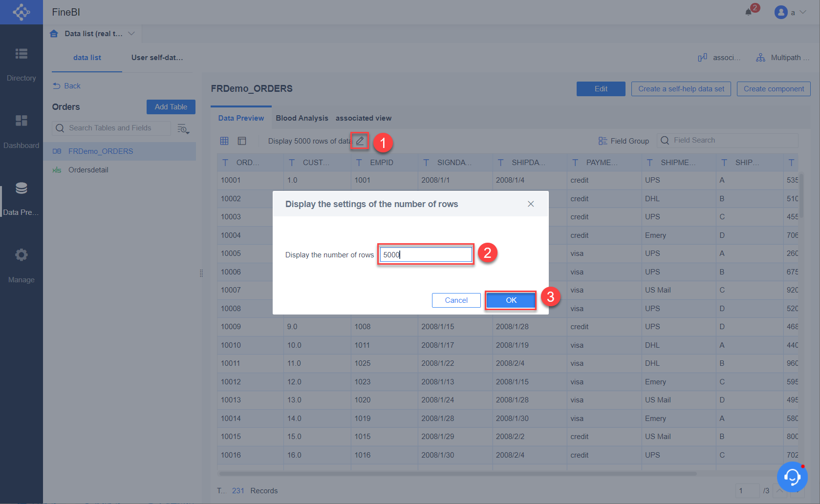The image size is (820, 504).
Task: Click the pencil icon to edit row count
Action: click(360, 141)
